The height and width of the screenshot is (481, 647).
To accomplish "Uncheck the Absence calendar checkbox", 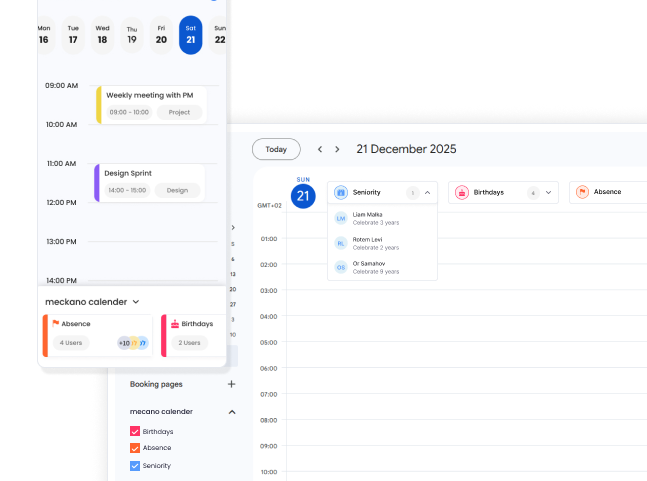I will [x=135, y=448].
